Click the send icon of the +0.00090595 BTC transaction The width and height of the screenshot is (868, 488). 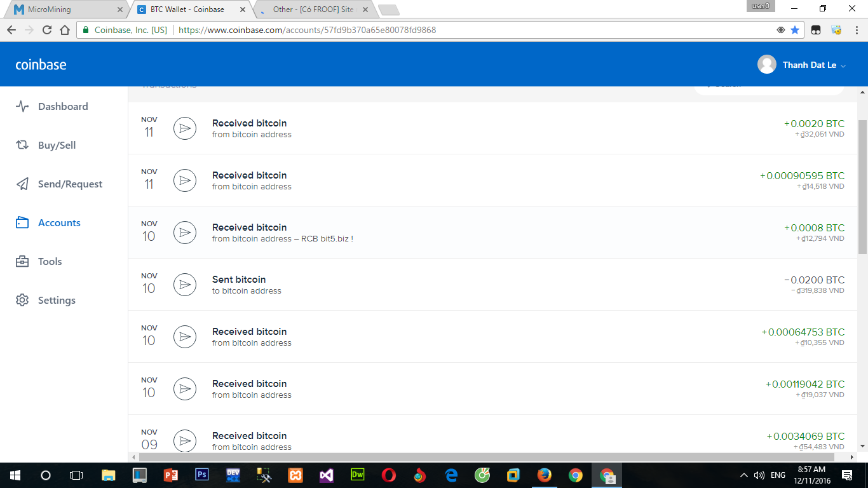185,180
